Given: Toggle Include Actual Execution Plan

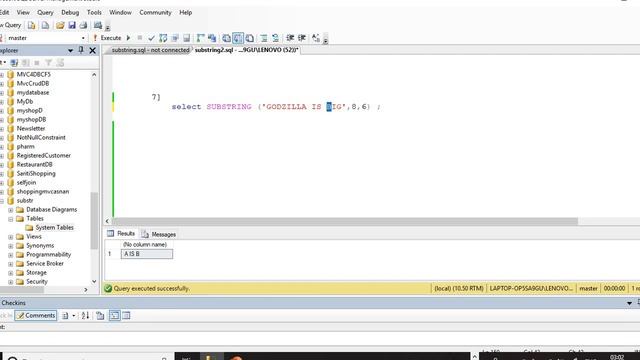Looking at the screenshot, I should coord(200,38).
